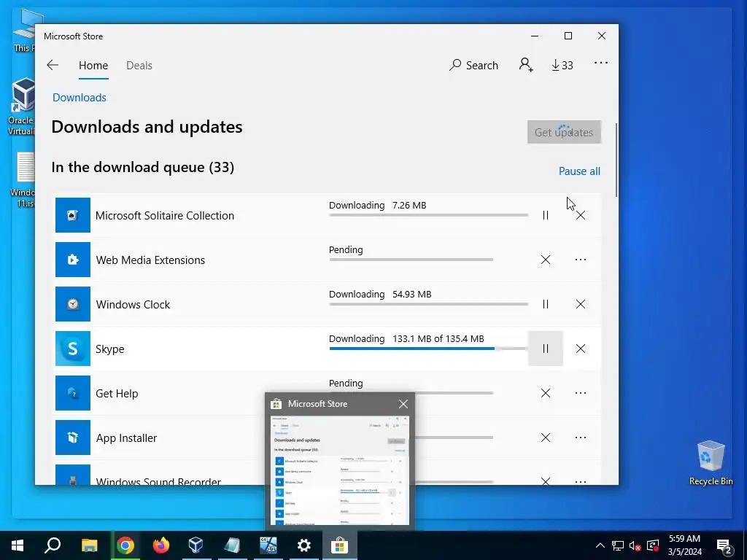Select the Oracle VirtualBox desktop shortcut

(21, 106)
